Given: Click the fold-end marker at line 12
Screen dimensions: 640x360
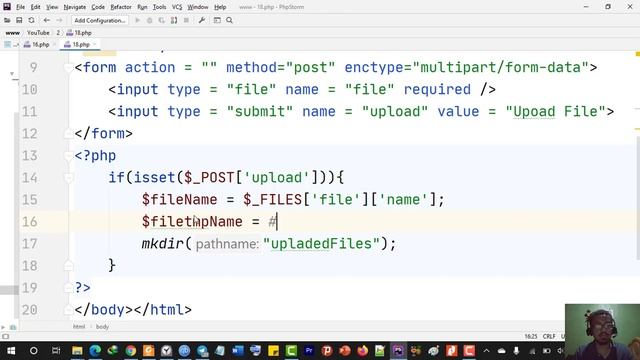Looking at the screenshot, I should 69,134.
